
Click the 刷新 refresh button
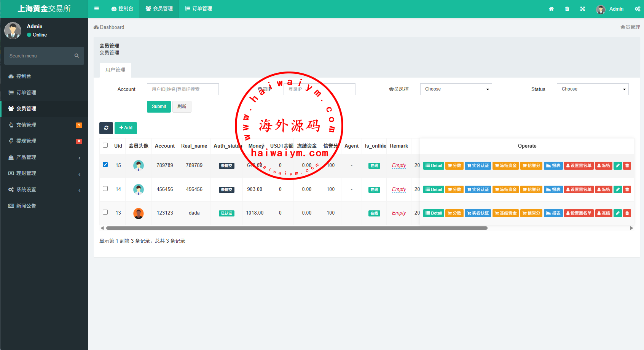coord(182,107)
